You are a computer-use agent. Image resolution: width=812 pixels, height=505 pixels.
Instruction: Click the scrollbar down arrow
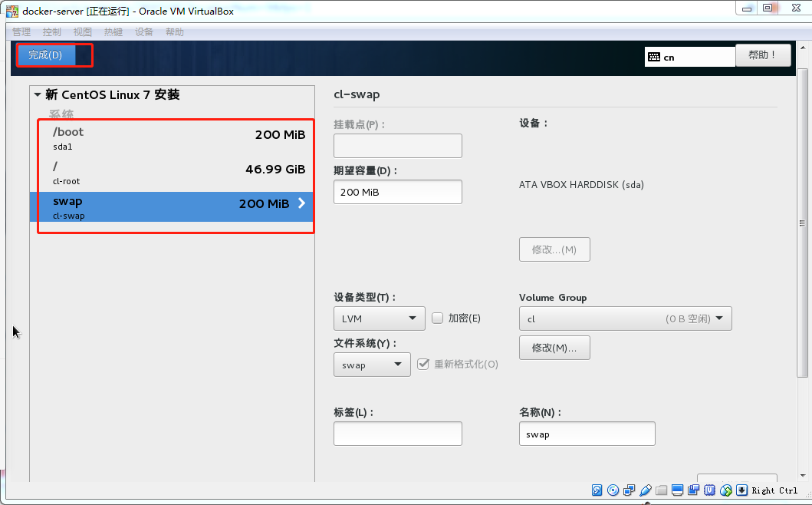pyautogui.click(x=803, y=475)
